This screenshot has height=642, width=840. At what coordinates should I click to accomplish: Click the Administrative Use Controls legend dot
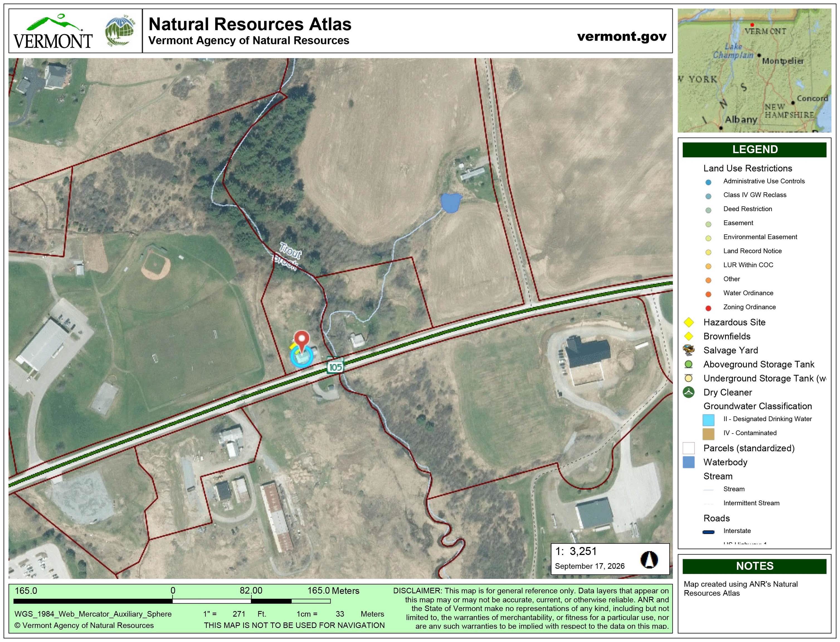point(708,182)
